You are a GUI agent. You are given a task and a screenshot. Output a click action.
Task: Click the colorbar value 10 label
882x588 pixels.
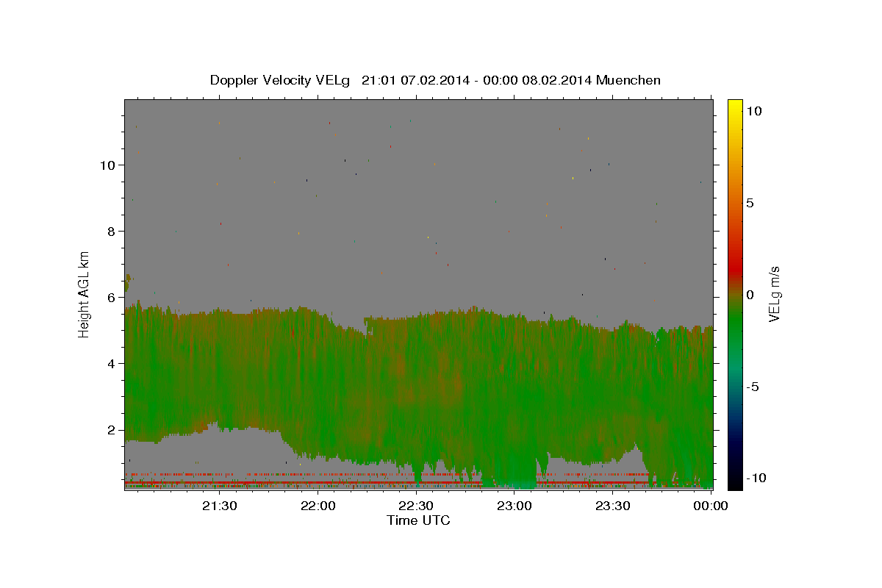pos(754,110)
